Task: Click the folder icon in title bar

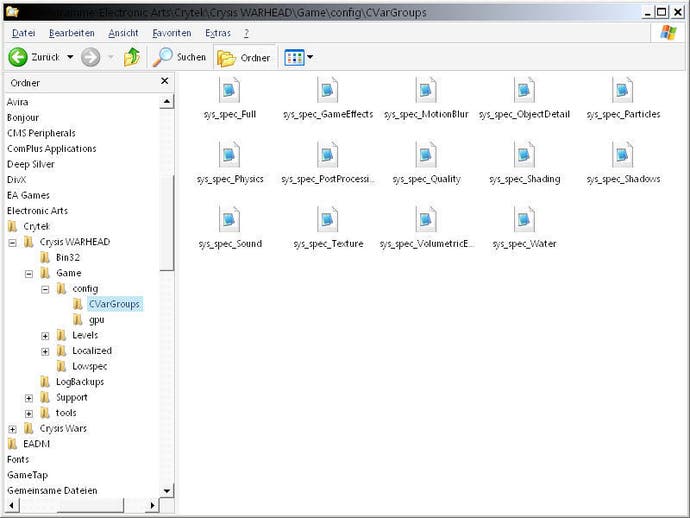Action: 12,12
